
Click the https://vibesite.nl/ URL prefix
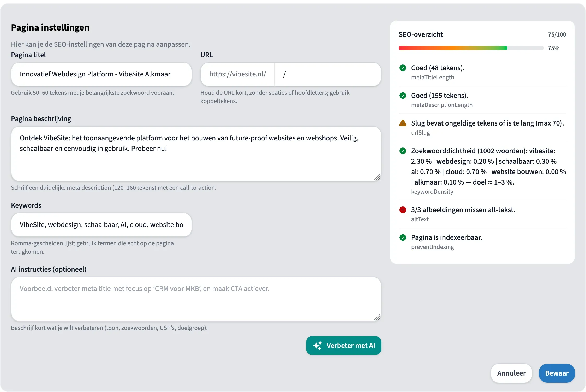tap(237, 74)
